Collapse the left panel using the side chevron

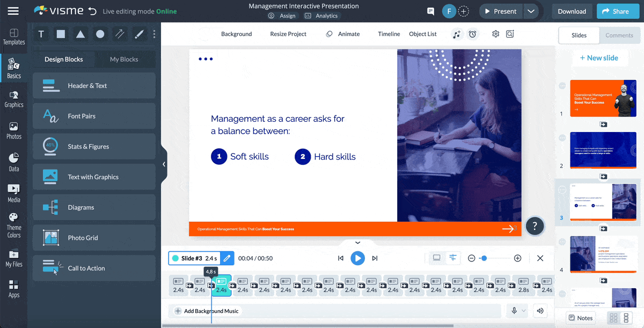(164, 164)
